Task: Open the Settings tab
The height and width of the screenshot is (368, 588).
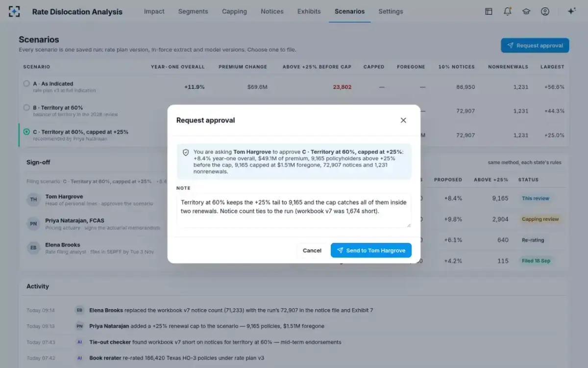Action: tap(391, 11)
